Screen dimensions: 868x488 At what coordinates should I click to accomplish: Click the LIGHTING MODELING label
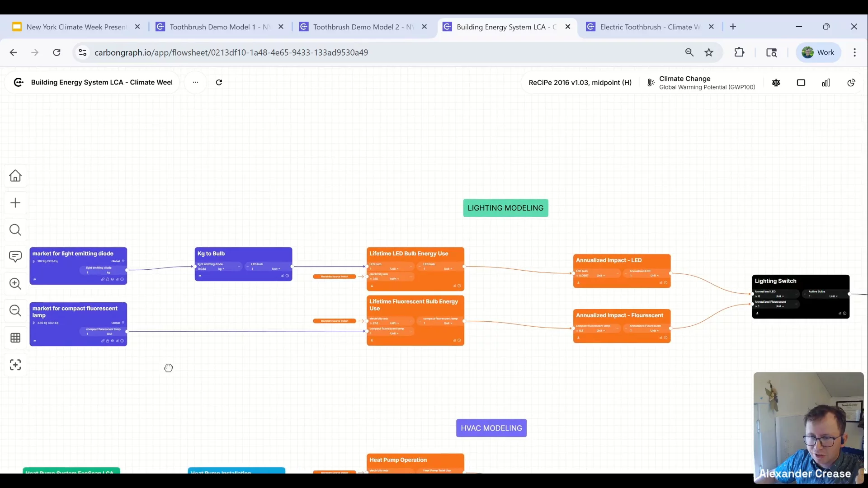click(x=505, y=208)
